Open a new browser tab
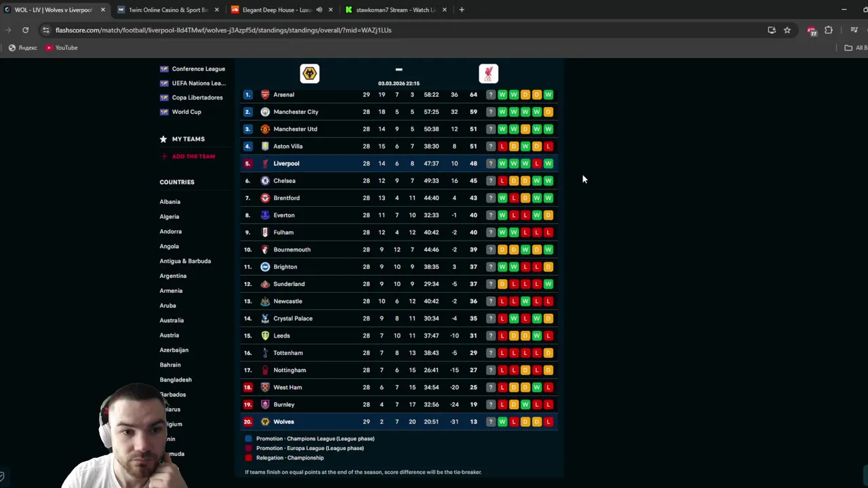Viewport: 868px width, 488px height. [x=462, y=10]
